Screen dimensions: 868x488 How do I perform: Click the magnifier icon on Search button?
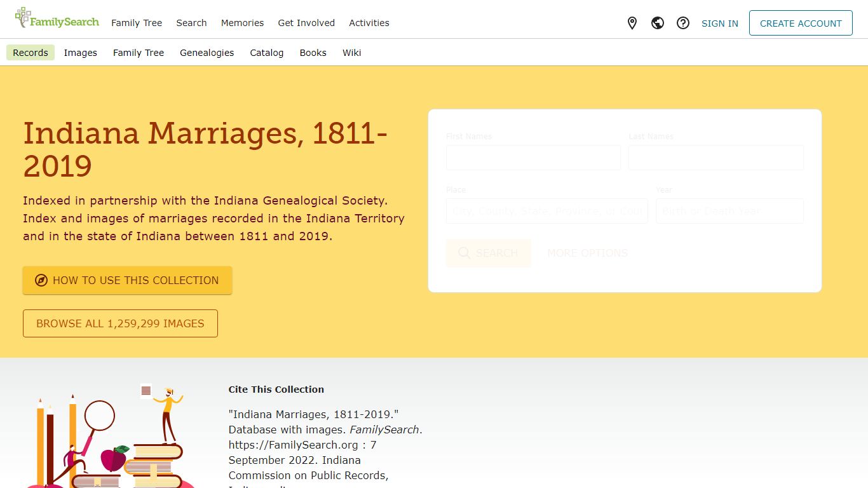(465, 253)
